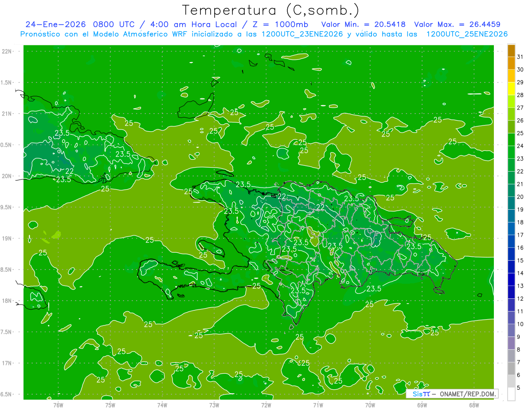Click the 'Valor Min. = 20.5418' readout
Screen dimensions: 532x411
click(364, 24)
